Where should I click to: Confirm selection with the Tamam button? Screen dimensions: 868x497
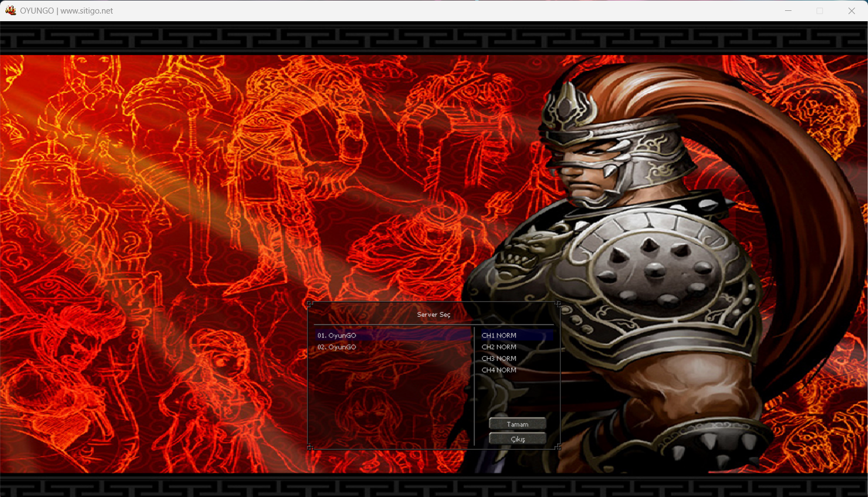tap(518, 424)
